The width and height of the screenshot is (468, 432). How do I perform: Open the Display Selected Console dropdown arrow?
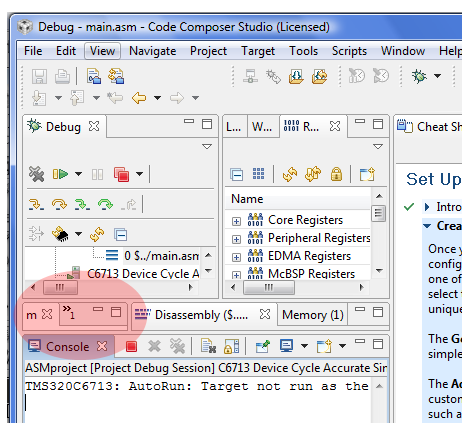[304, 346]
